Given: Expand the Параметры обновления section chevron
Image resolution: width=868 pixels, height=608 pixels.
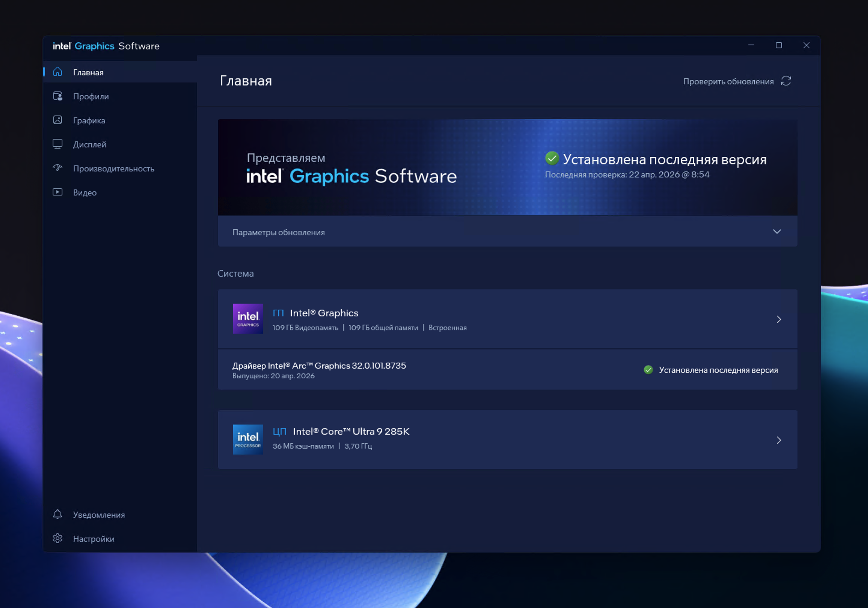Looking at the screenshot, I should [777, 232].
